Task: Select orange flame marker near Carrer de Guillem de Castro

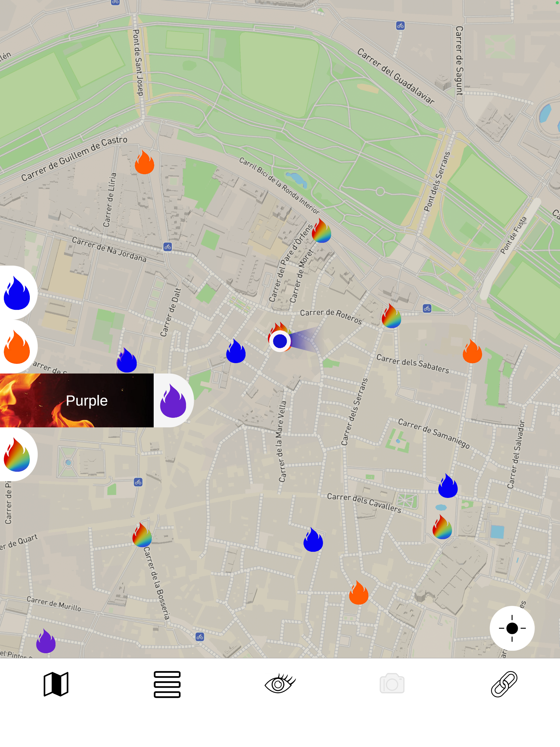Action: coord(145,162)
